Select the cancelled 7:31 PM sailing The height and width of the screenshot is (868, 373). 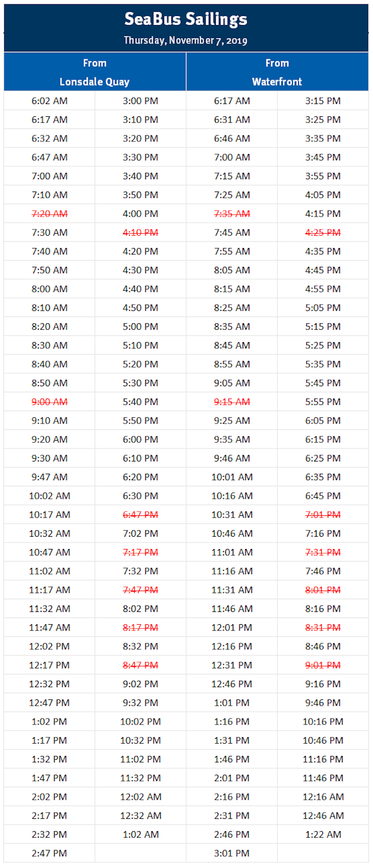pyautogui.click(x=323, y=552)
